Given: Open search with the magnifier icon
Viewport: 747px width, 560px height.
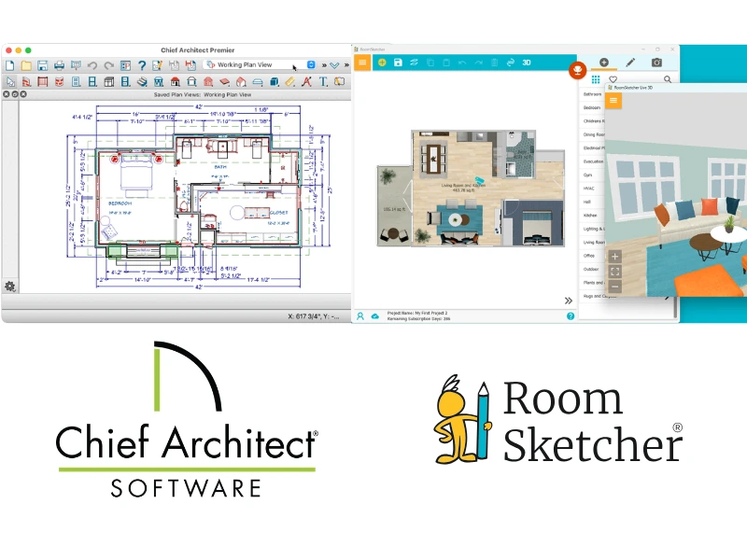Looking at the screenshot, I should pyautogui.click(x=667, y=79).
